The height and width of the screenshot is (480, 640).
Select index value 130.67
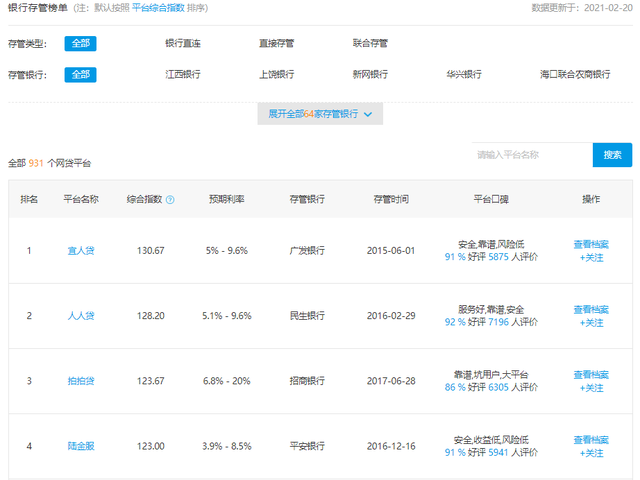click(x=151, y=251)
